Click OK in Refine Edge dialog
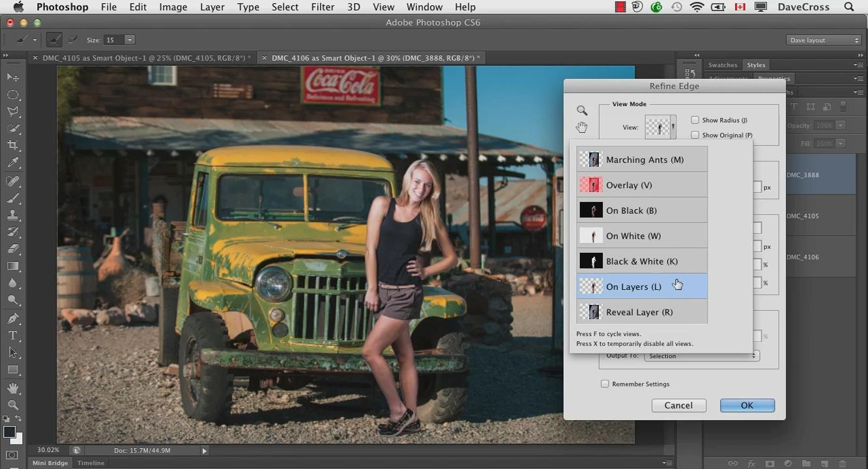This screenshot has height=469, width=868. coord(747,405)
